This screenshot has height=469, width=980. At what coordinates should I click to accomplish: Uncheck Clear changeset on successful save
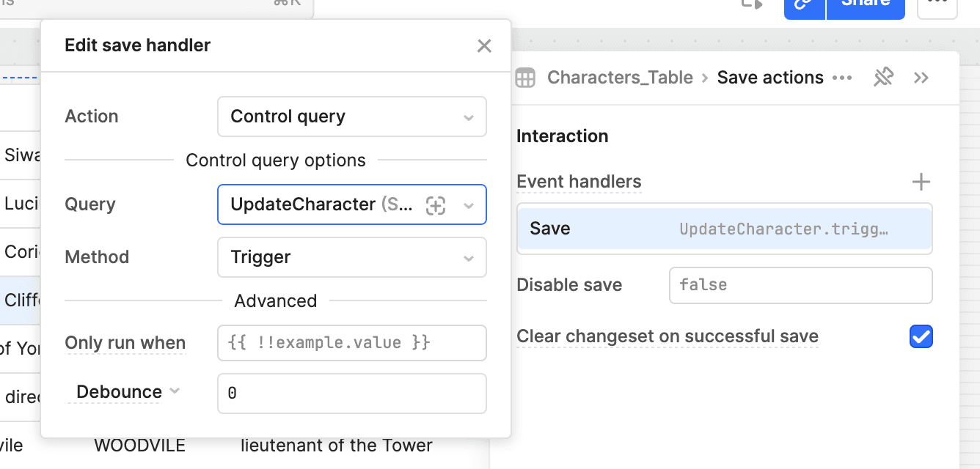pos(921,337)
